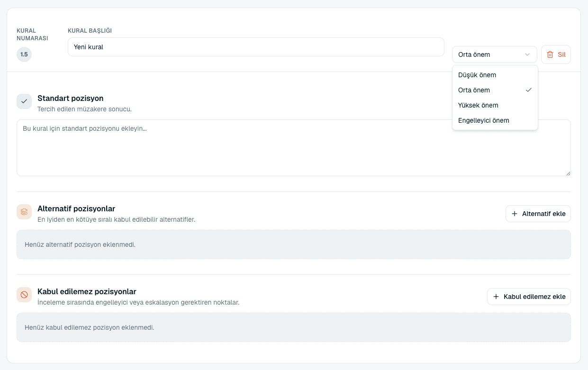The height and width of the screenshot is (370, 588).
Task: Click the layers icon beside Alternatif pozisyonlar
Action: 24,212
